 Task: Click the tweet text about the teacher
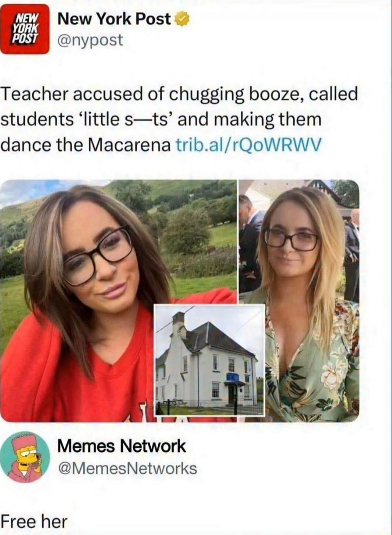coord(180,119)
